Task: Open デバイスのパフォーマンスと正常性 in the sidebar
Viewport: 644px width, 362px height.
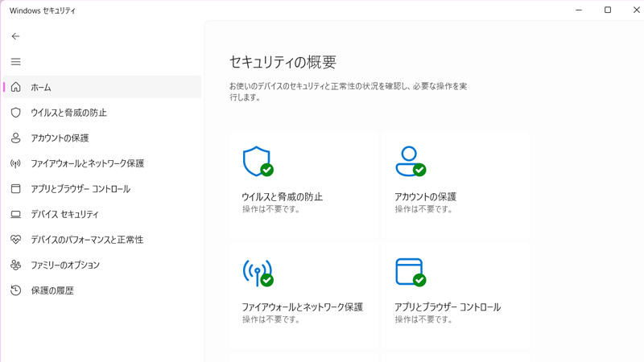Action: pos(102,239)
